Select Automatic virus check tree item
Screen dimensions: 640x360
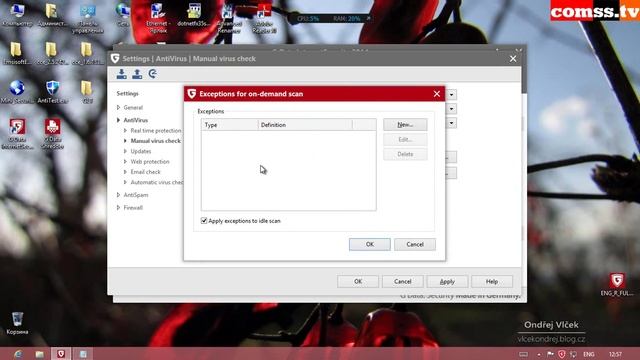[x=157, y=182]
